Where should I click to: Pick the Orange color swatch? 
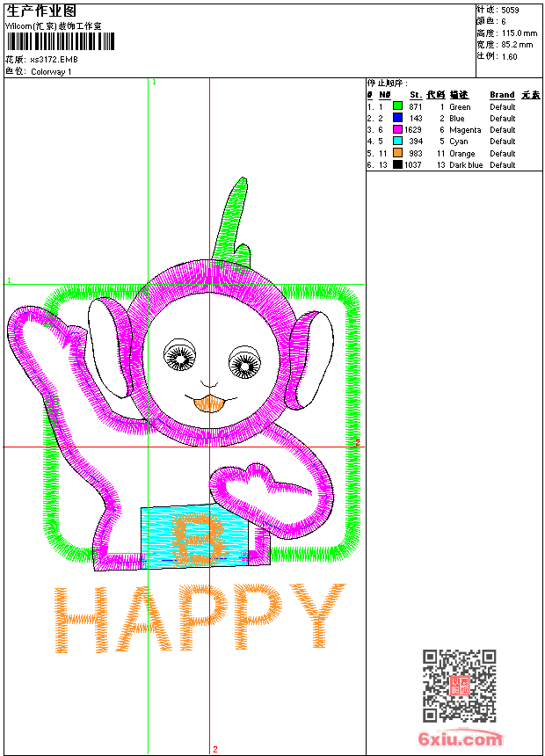(397, 153)
